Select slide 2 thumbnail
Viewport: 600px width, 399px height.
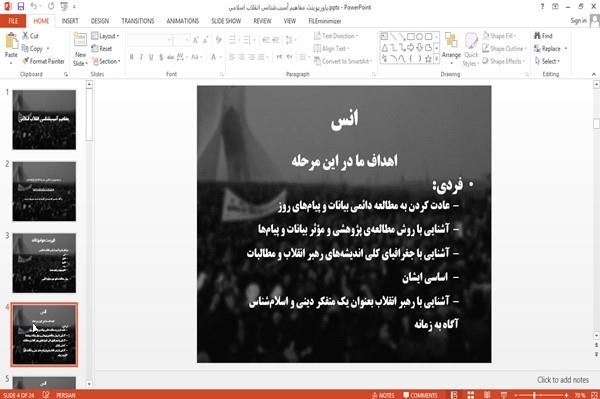pos(44,191)
